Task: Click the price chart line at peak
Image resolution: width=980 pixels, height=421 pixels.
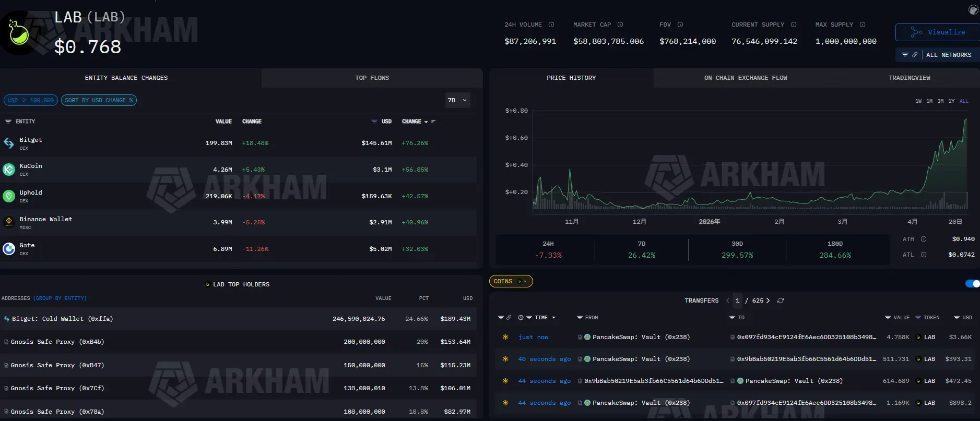Action: 966,119
